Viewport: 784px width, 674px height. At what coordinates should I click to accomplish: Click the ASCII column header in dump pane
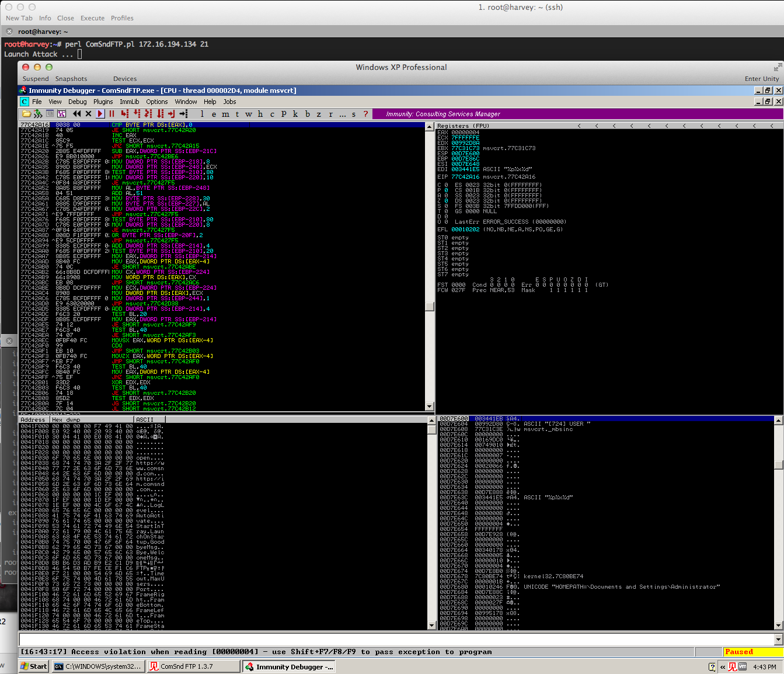[x=149, y=419]
